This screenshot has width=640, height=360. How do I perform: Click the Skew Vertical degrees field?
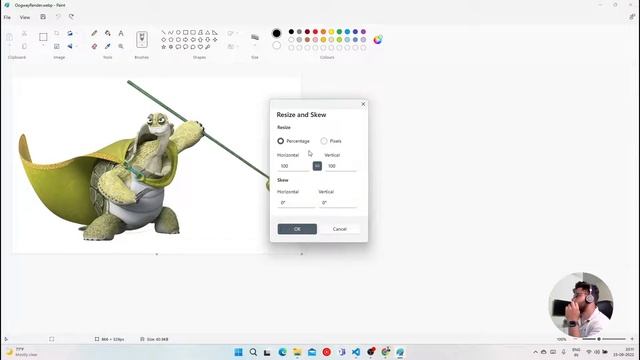[x=338, y=203]
